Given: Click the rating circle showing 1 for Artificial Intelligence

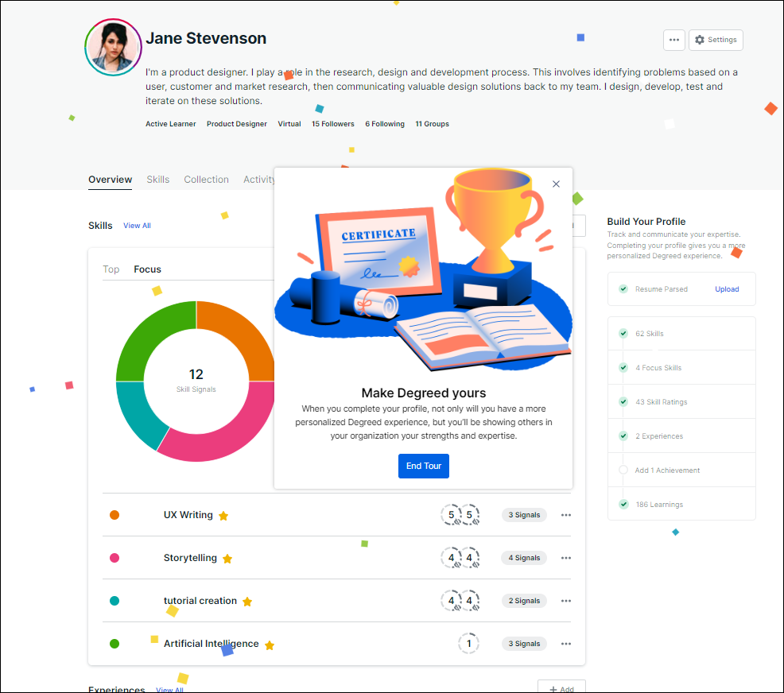Looking at the screenshot, I should point(468,644).
